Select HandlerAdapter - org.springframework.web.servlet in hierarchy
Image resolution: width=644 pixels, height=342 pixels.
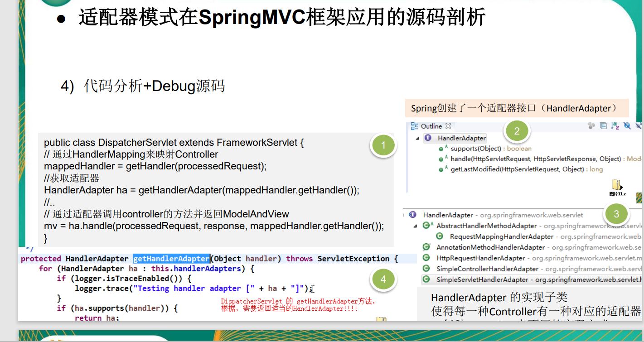pos(503,215)
